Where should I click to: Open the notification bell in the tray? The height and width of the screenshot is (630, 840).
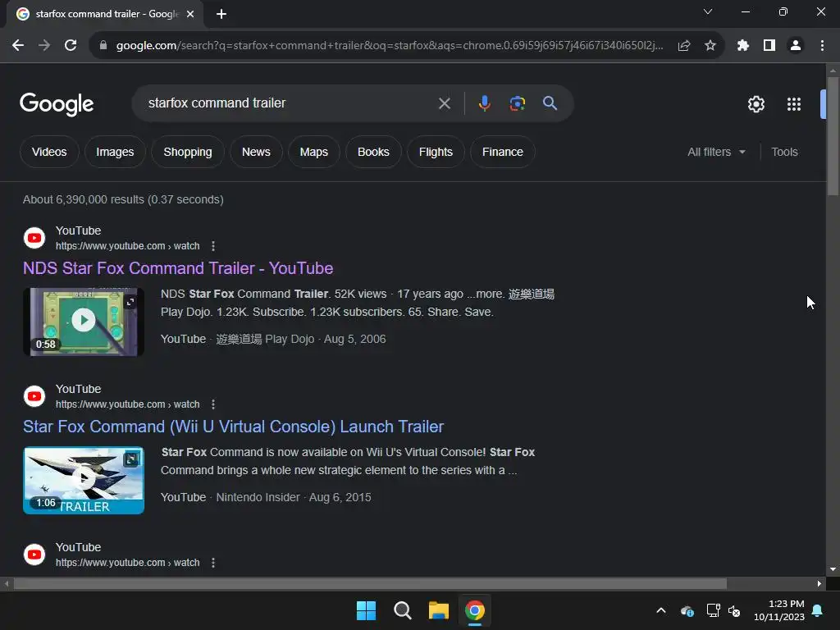(818, 610)
